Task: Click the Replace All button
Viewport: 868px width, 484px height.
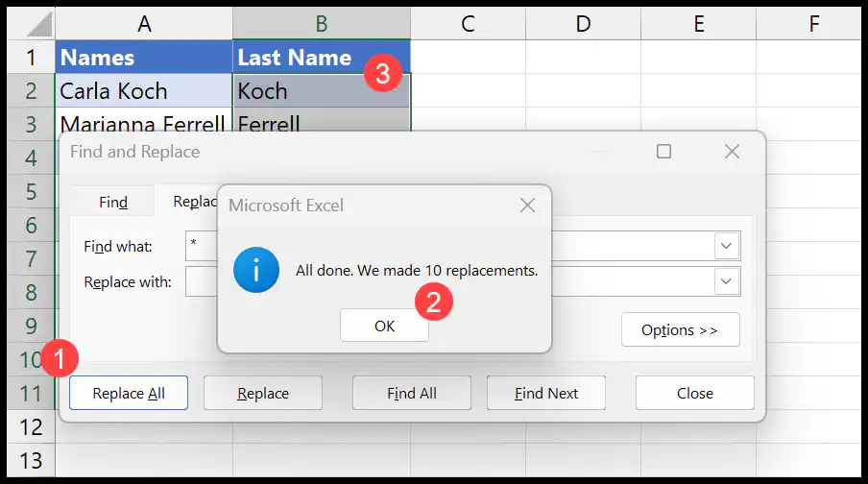Action: tap(129, 393)
